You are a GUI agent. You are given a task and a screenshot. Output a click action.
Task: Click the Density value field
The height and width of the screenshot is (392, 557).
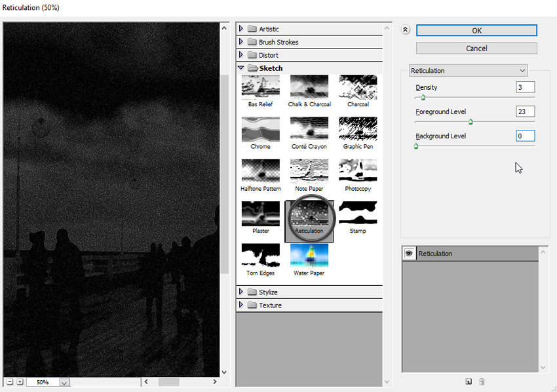[525, 87]
